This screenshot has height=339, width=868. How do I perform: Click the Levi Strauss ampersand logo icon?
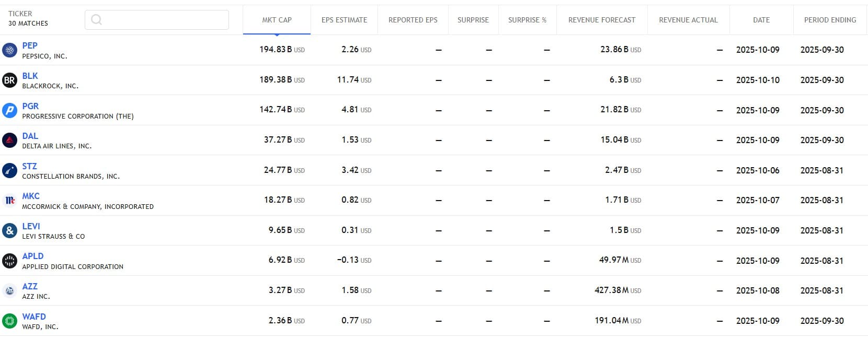click(9, 231)
